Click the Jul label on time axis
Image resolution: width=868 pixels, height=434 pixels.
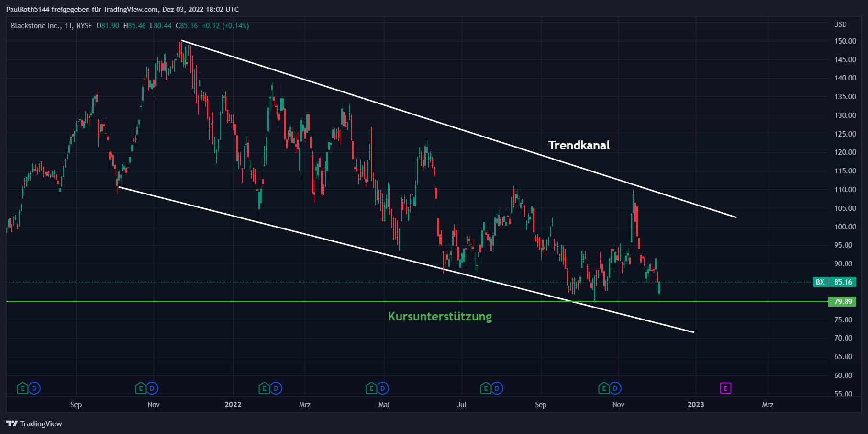click(x=461, y=405)
